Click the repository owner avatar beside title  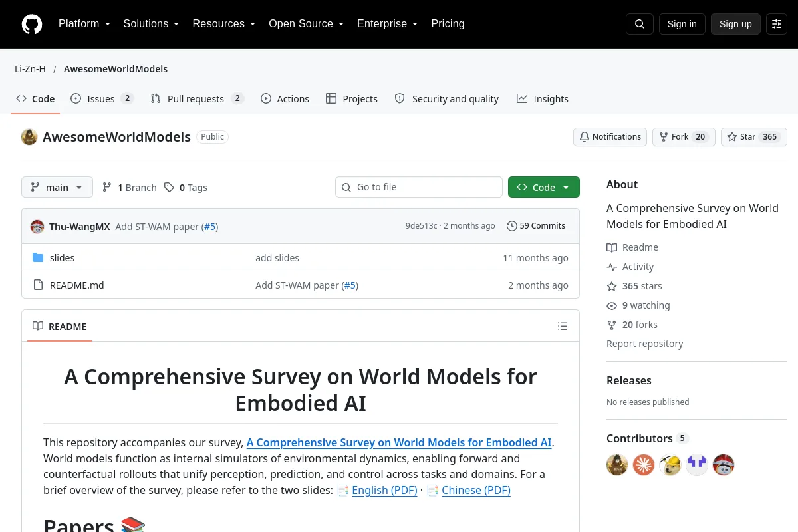[29, 137]
